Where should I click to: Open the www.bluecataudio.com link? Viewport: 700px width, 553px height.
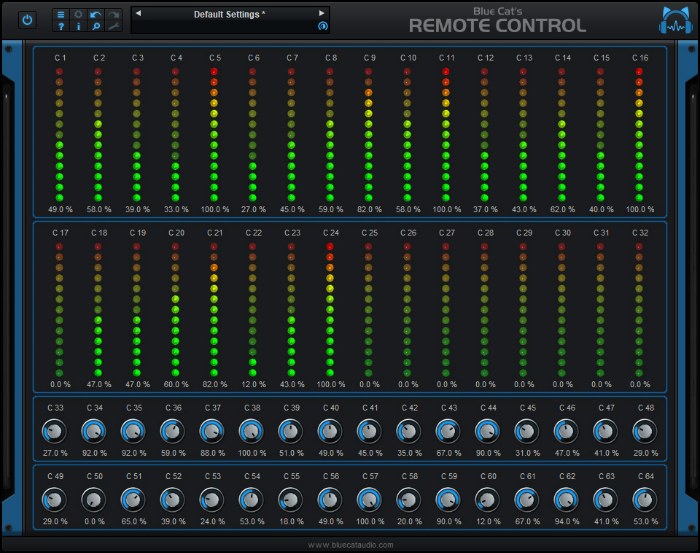click(350, 545)
